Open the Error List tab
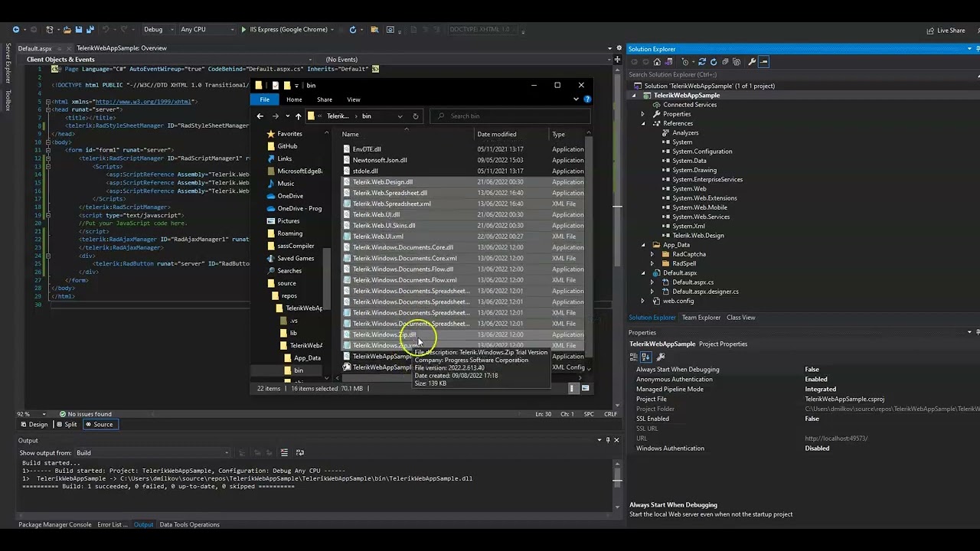980x551 pixels. pos(112,525)
